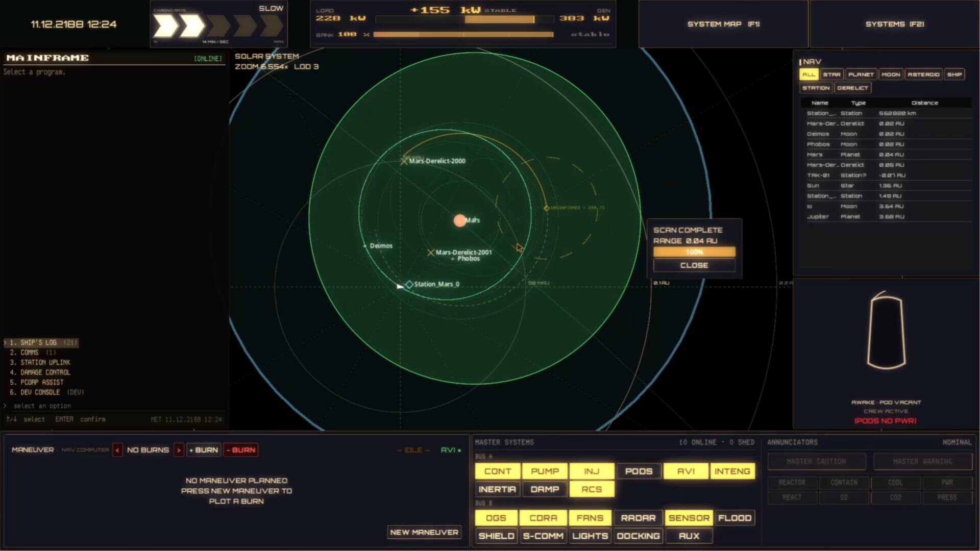Click the pod capsule outline icon
This screenshot has width=980, height=551.
886,330
